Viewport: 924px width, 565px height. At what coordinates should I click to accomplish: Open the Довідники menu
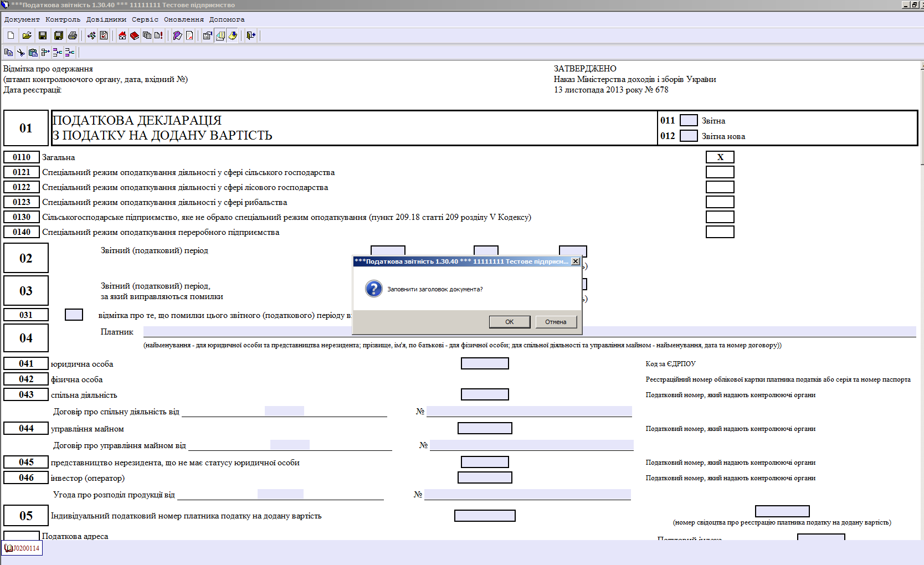click(106, 19)
